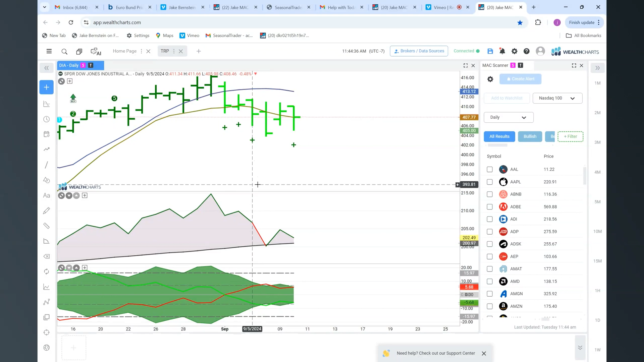This screenshot has width=644, height=362.
Task: Show All Results in scanner
Action: 499,136
